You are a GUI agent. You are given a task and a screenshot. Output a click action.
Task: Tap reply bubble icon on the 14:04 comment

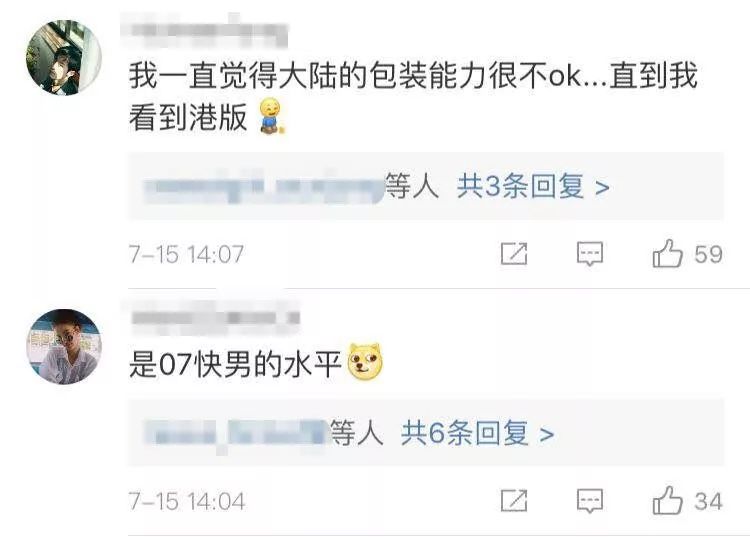click(590, 501)
